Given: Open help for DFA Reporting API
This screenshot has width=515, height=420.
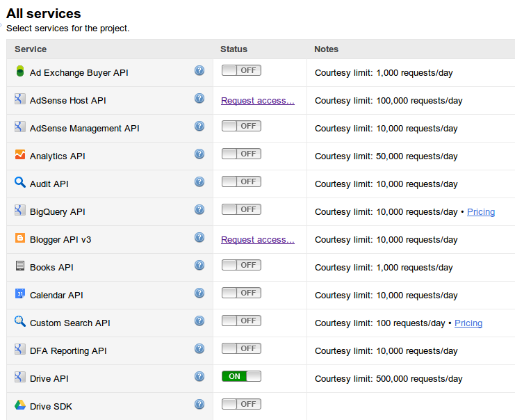Looking at the screenshot, I should pos(199,348).
